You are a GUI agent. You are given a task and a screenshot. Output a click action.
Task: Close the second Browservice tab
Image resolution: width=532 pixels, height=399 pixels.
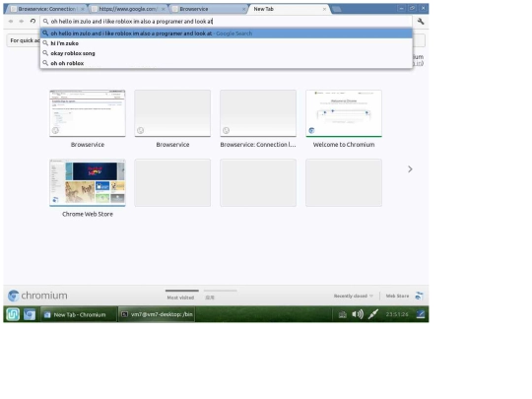243,9
